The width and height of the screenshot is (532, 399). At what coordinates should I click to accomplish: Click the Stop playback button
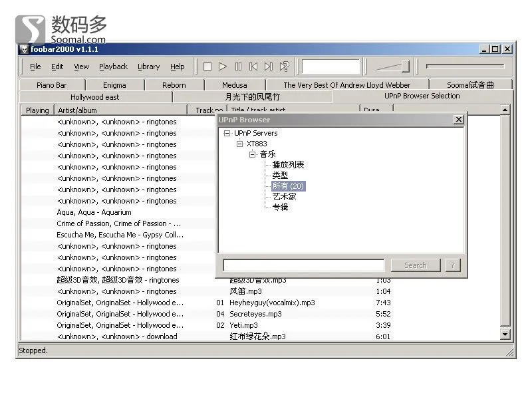pos(207,66)
